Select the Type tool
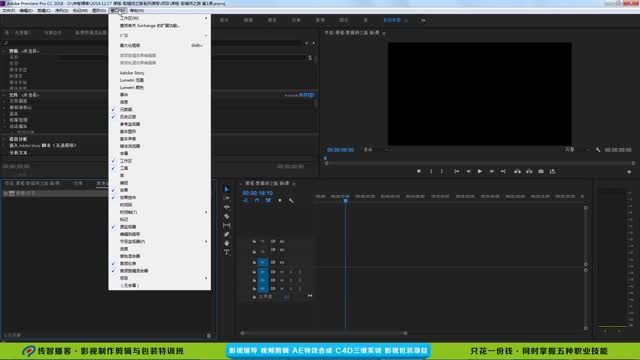Viewport: 640px width, 360px height. pos(227,252)
